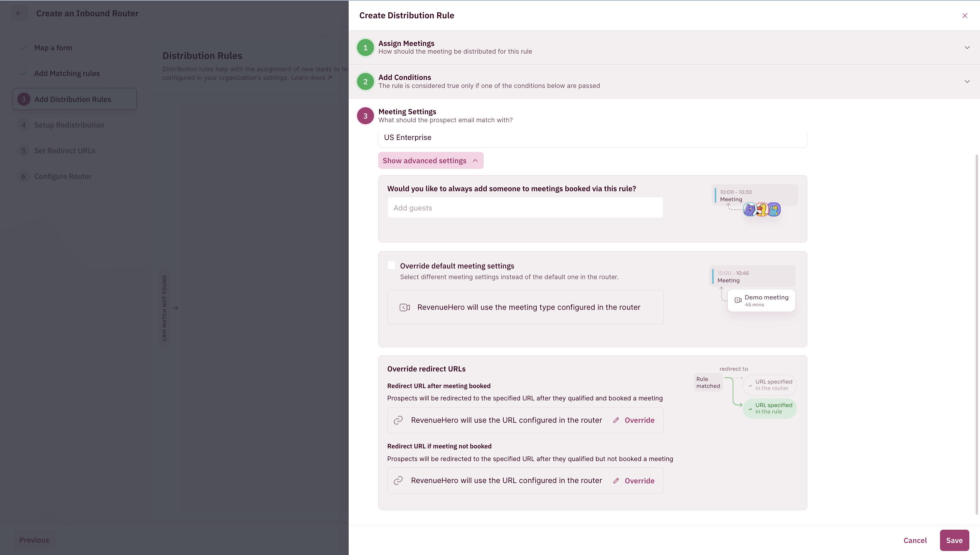
Task: Expand the Assign Meetings section chevron
Action: tap(967, 48)
